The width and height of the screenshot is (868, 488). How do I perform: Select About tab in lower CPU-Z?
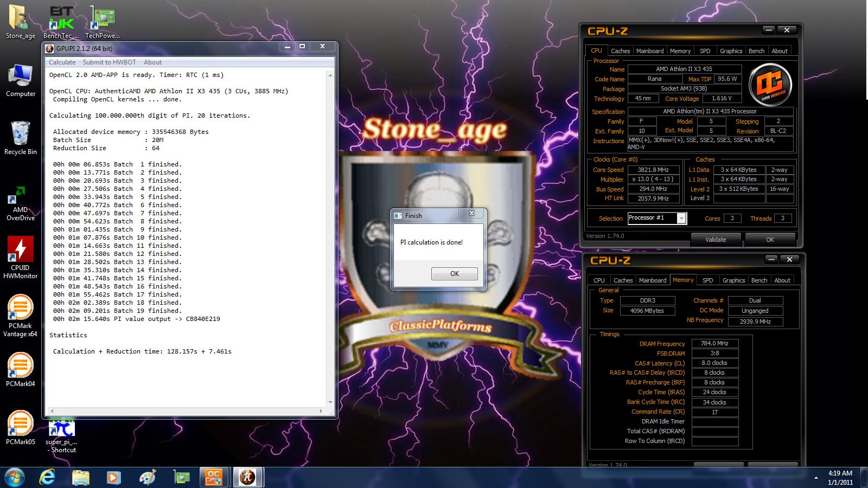point(782,280)
